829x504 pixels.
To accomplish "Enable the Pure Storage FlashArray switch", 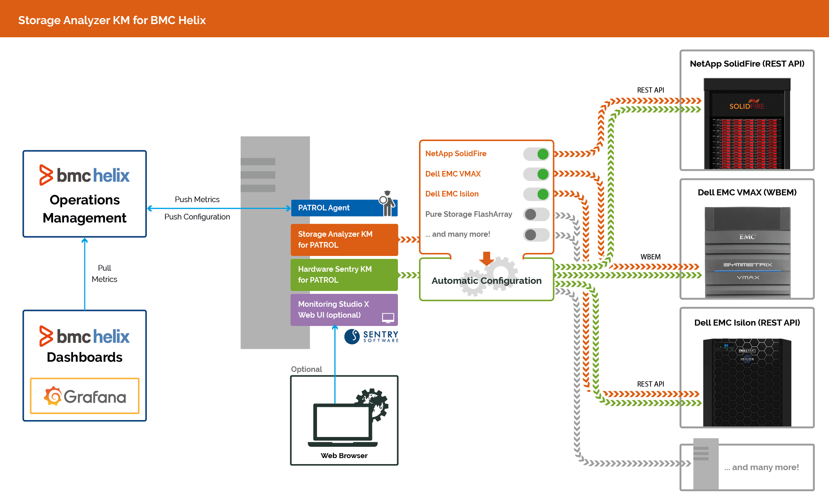I will pos(536,215).
